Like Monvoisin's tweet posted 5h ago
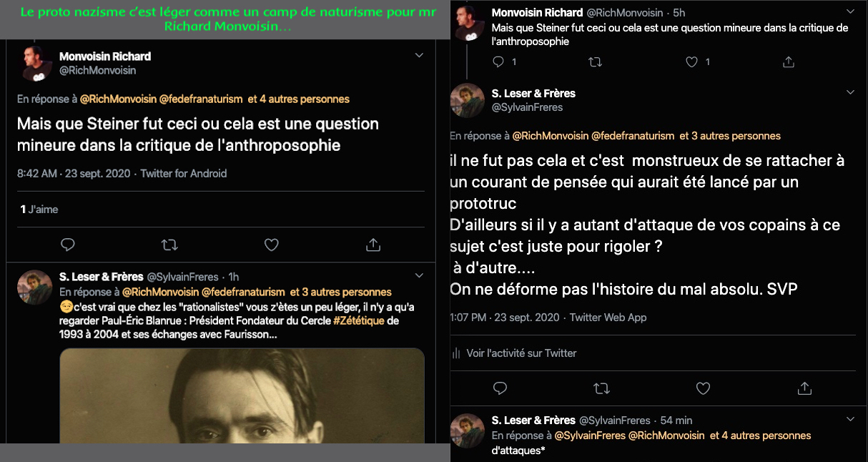 point(691,62)
